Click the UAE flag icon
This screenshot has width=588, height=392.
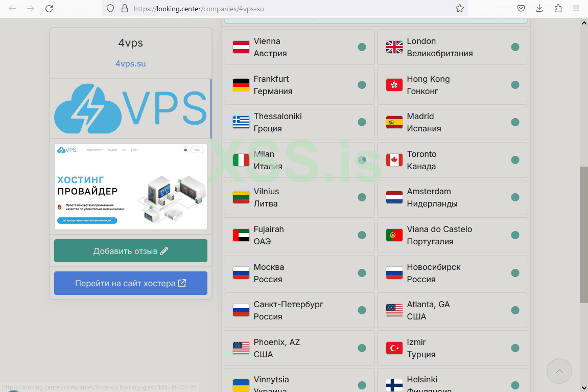(x=241, y=235)
